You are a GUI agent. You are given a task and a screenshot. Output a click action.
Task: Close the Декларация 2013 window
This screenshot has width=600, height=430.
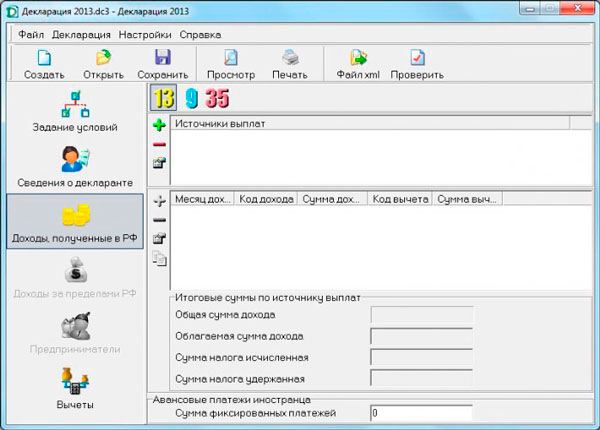tap(577, 8)
